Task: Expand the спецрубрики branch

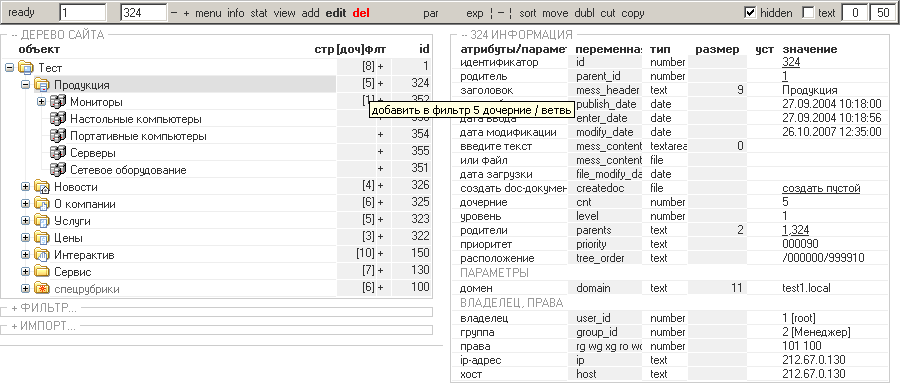Action: [x=25, y=288]
